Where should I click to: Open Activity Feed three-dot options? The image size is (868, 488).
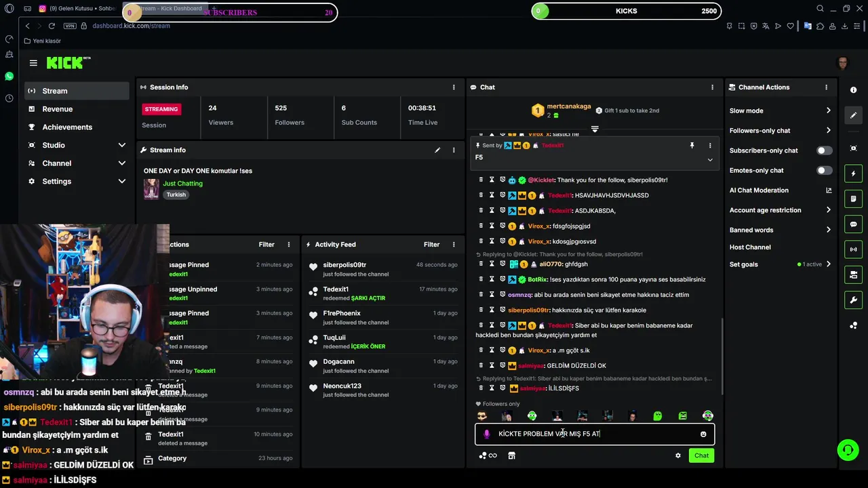(454, 245)
